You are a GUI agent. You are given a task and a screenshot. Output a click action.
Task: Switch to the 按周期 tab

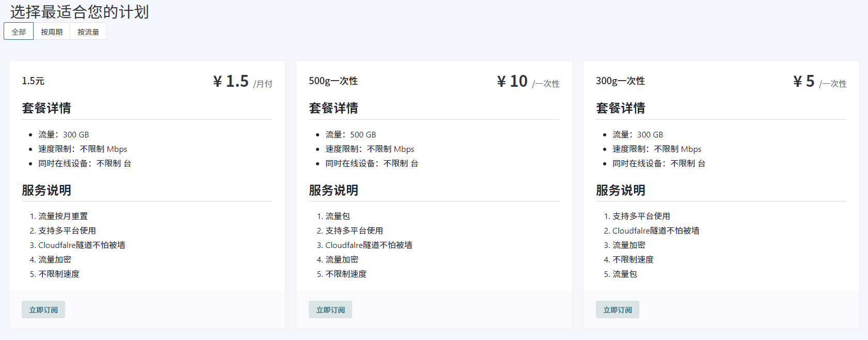[52, 32]
